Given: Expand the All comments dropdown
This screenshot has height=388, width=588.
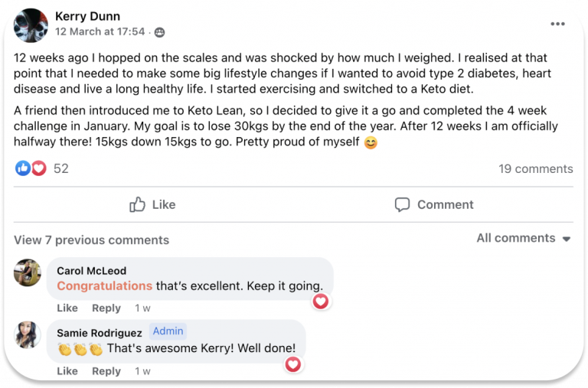Looking at the screenshot, I should click(524, 238).
